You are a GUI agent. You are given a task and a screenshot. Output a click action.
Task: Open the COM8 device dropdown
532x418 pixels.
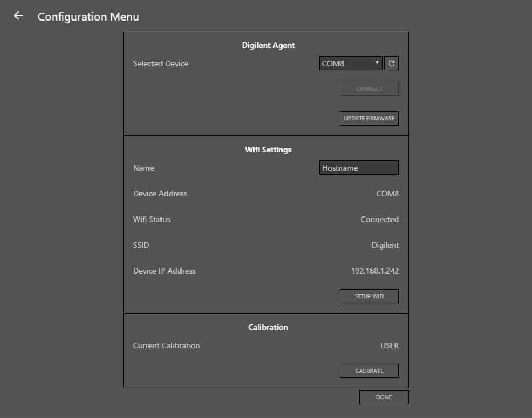(x=351, y=63)
